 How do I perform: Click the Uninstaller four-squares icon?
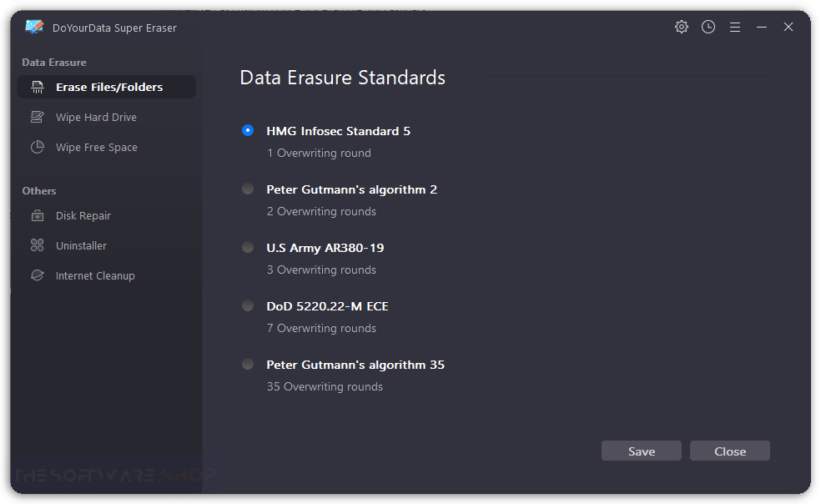pyautogui.click(x=38, y=245)
